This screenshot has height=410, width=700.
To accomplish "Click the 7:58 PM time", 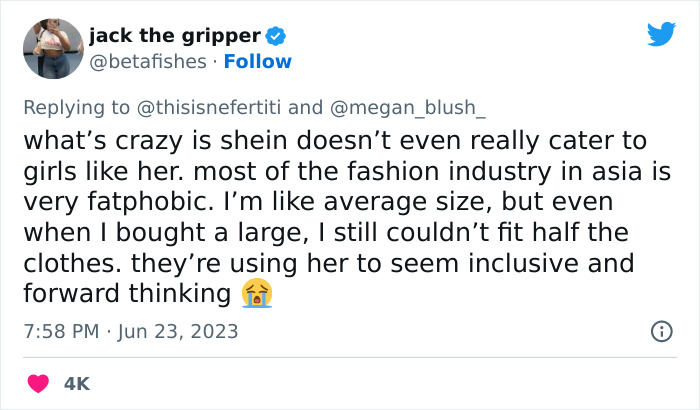I will [x=63, y=331].
